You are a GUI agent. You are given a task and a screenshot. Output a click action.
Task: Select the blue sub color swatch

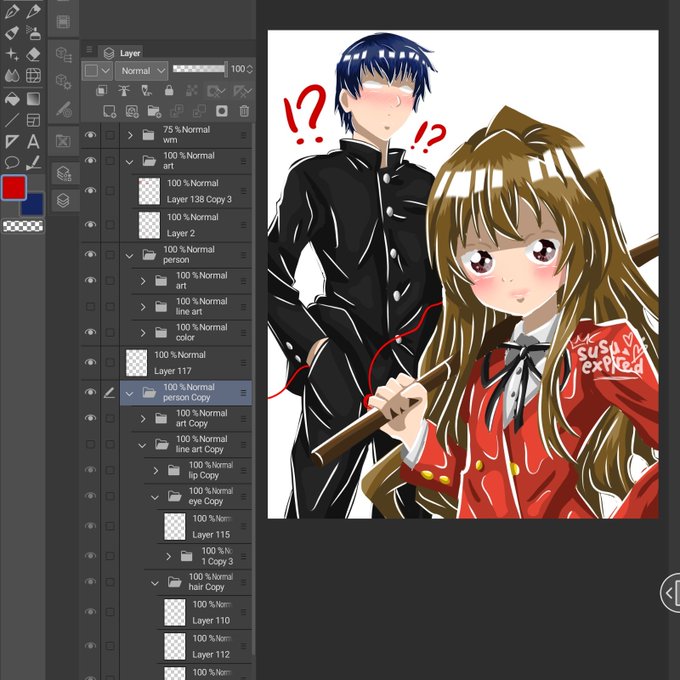pos(34,206)
